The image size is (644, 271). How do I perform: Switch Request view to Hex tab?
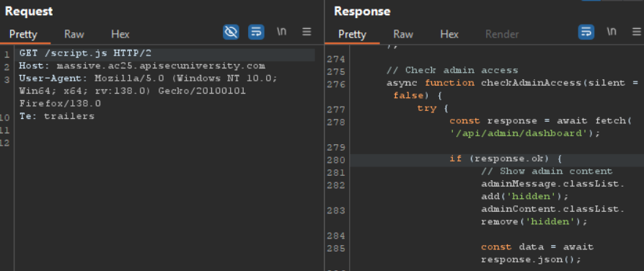pos(120,34)
